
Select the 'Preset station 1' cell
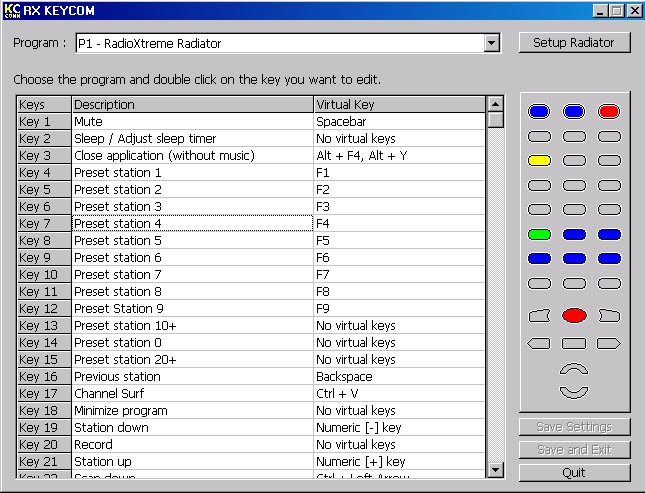click(x=193, y=172)
